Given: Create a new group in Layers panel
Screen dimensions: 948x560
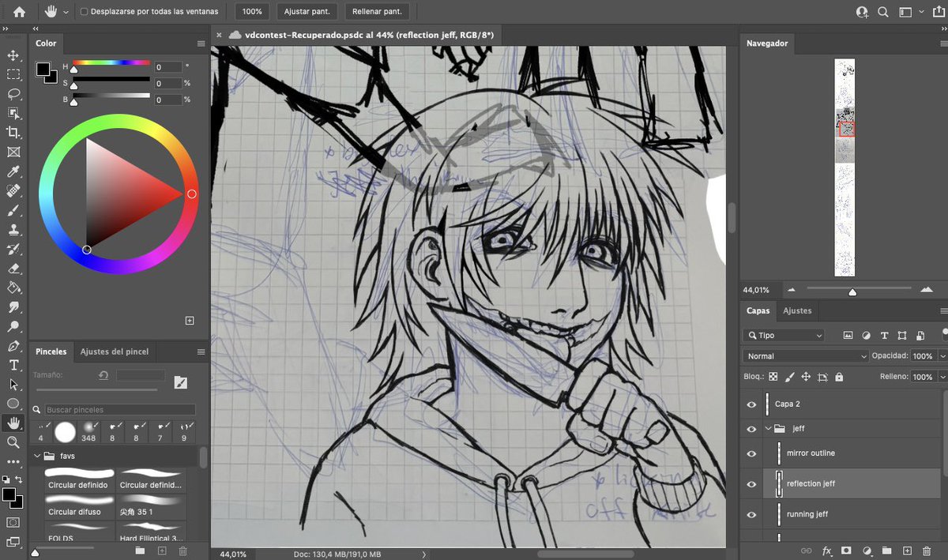Looking at the screenshot, I should (886, 551).
